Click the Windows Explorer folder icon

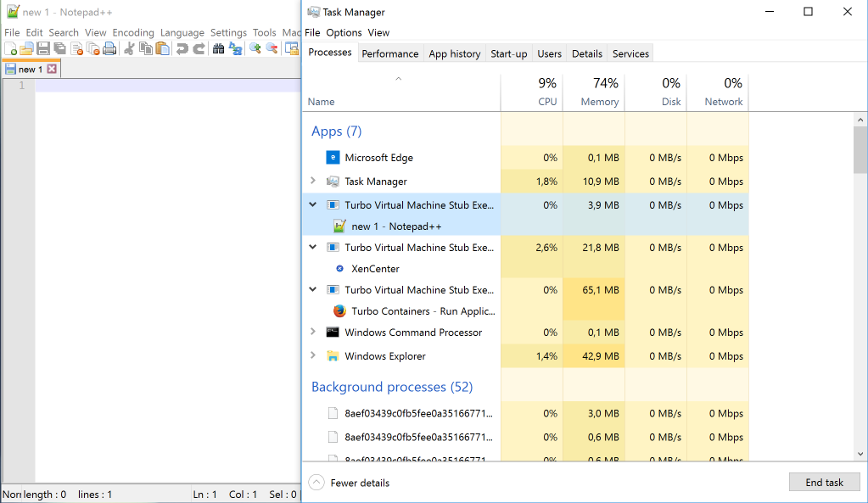coord(333,355)
